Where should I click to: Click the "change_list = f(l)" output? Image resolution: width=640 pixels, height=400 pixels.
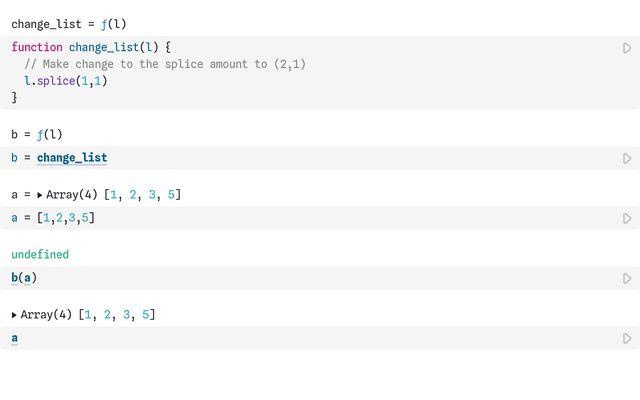click(69, 23)
